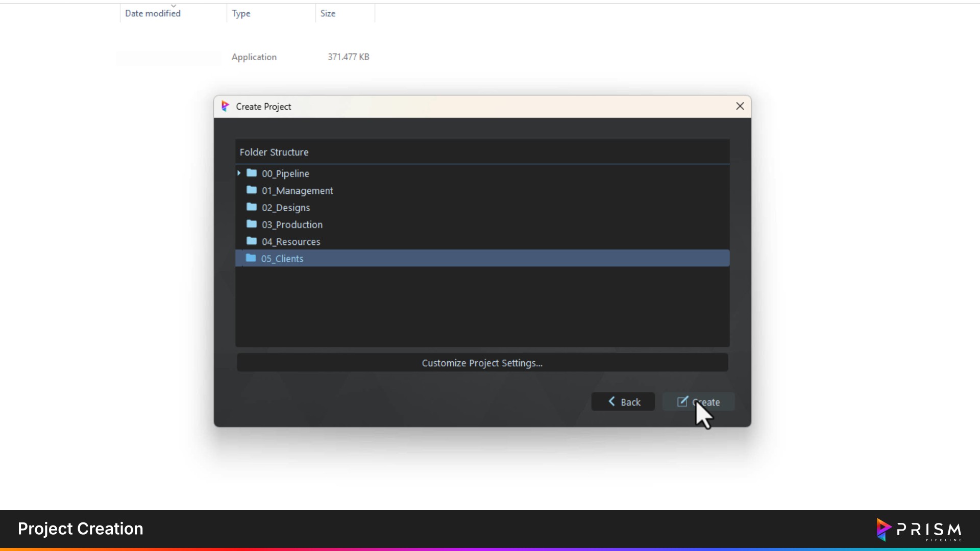Click the Application type cell in Explorer
This screenshot has width=980, height=551.
[x=254, y=57]
